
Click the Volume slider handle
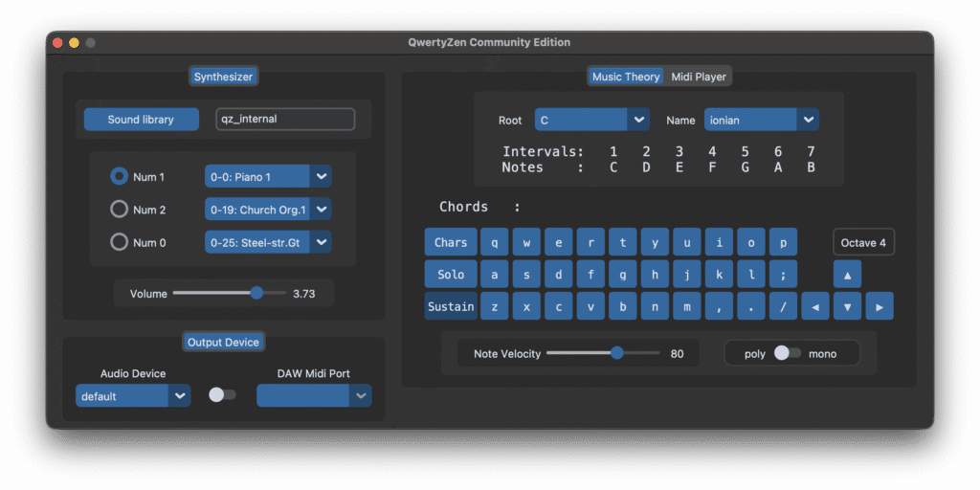point(256,293)
